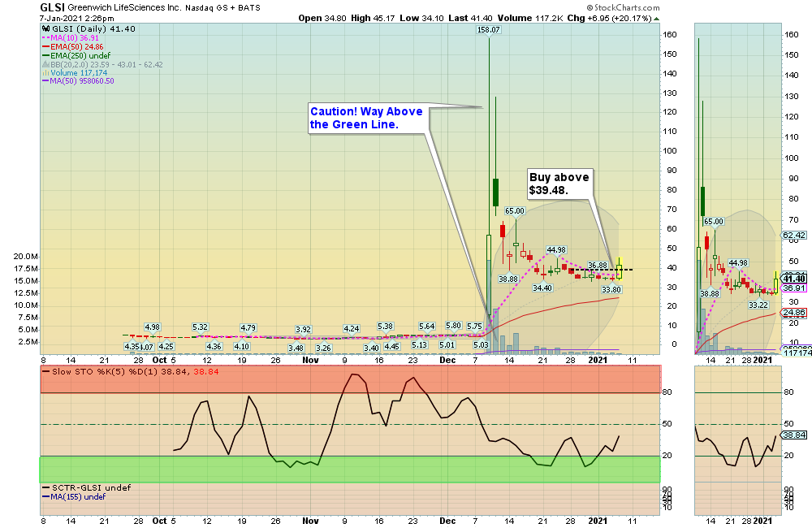Click the 33.22 label in the zoomed panel
Image resolution: width=812 pixels, height=528 pixels.
[758, 305]
